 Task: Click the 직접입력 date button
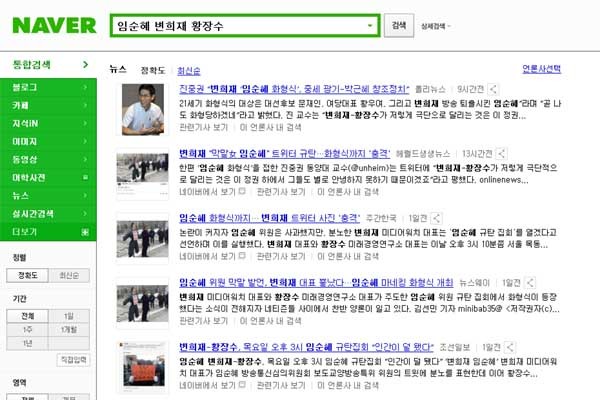coord(73,360)
